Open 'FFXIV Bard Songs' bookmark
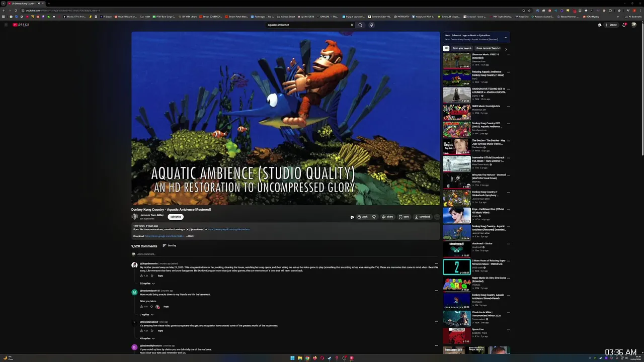Viewport: 644px width, 362px height. [165, 17]
